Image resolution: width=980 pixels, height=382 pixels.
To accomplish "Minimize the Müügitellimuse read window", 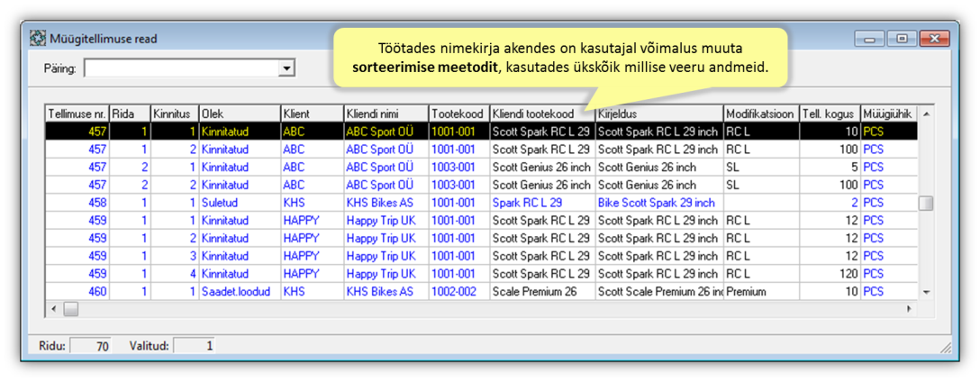I will [x=869, y=39].
